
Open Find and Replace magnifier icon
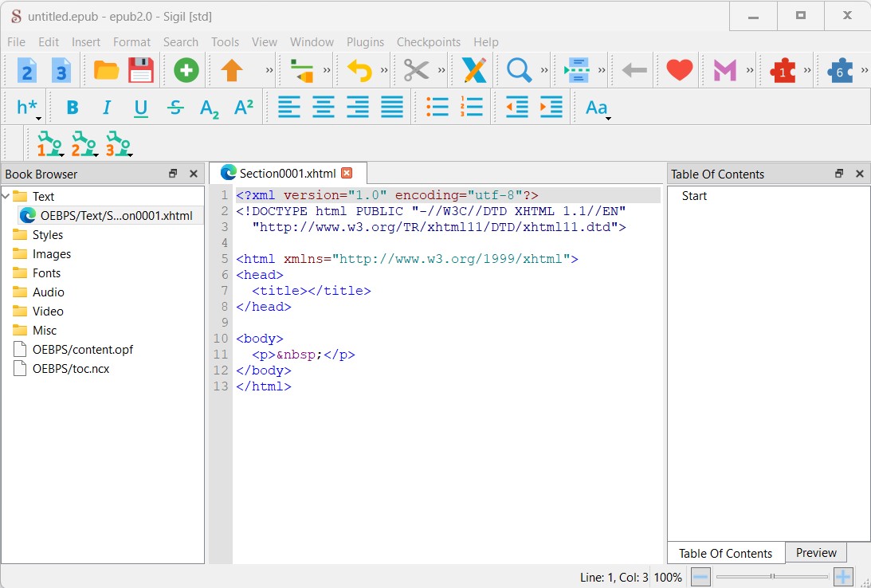pos(520,70)
